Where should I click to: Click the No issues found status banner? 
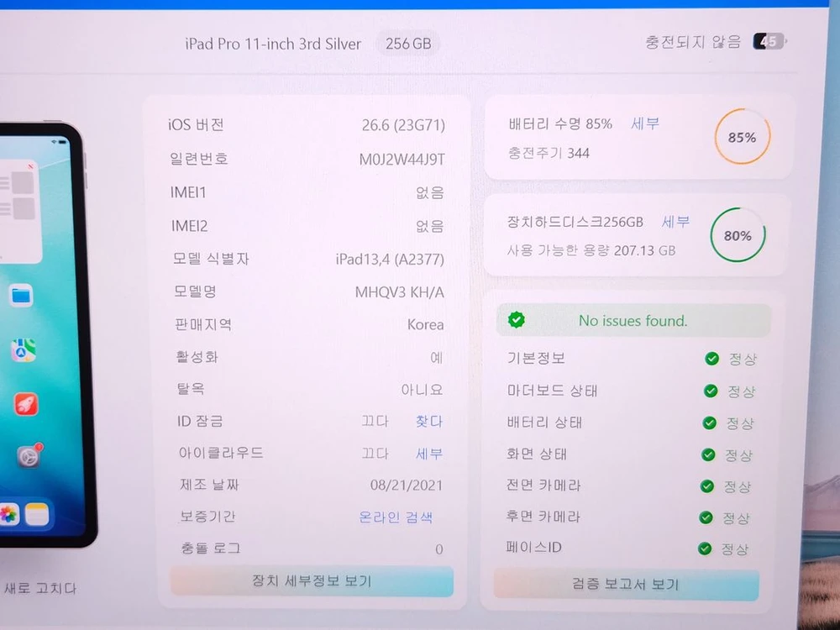(x=633, y=320)
